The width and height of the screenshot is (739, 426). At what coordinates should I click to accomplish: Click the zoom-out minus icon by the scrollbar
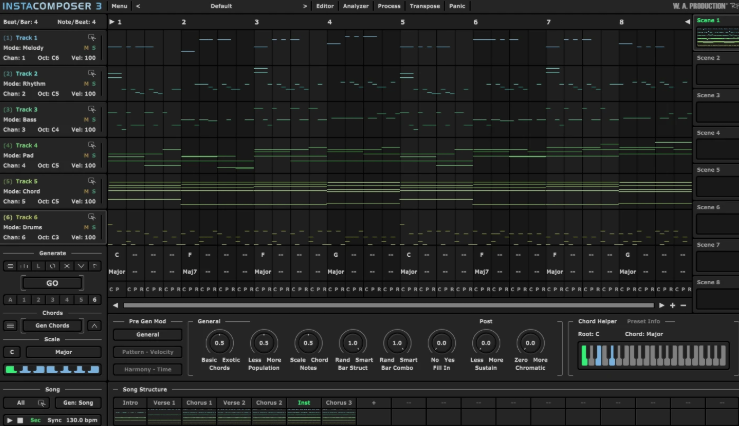[683, 305]
